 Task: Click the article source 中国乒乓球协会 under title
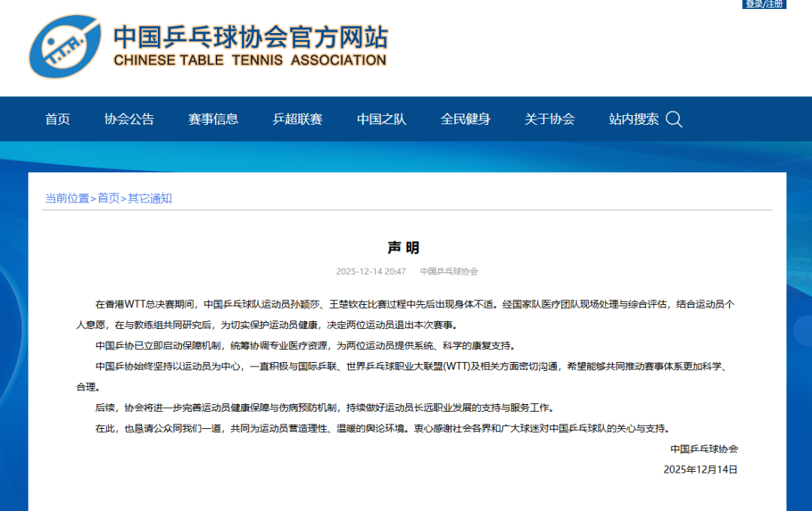click(x=449, y=272)
